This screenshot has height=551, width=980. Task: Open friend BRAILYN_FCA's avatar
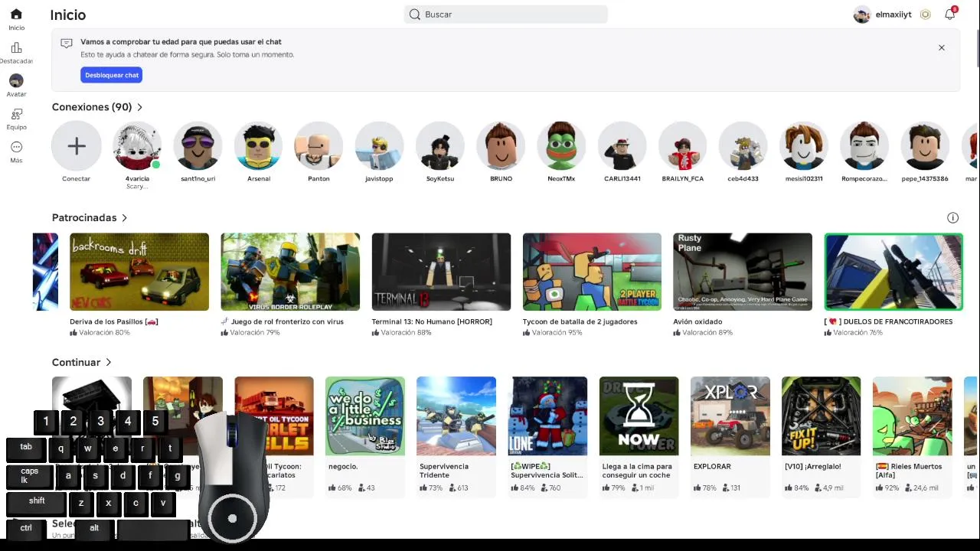tap(682, 145)
